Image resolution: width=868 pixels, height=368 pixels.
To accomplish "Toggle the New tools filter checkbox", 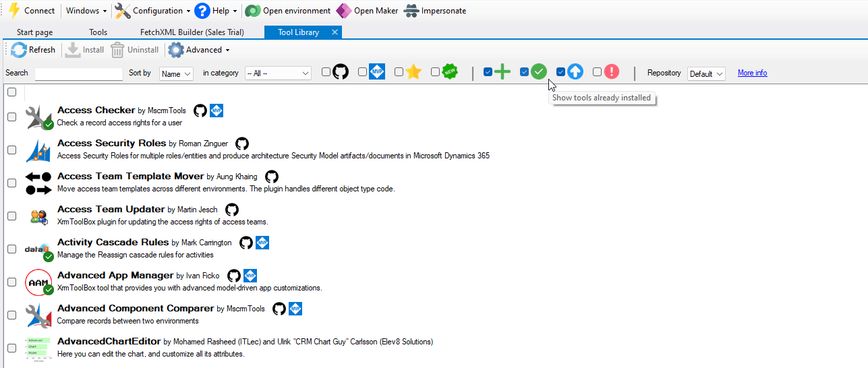I will tap(436, 72).
